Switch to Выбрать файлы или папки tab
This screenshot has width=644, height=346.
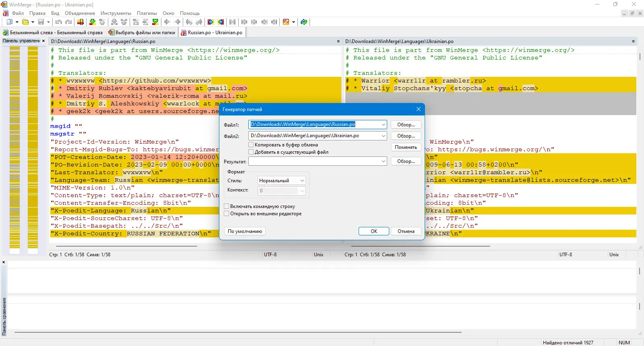[142, 33]
